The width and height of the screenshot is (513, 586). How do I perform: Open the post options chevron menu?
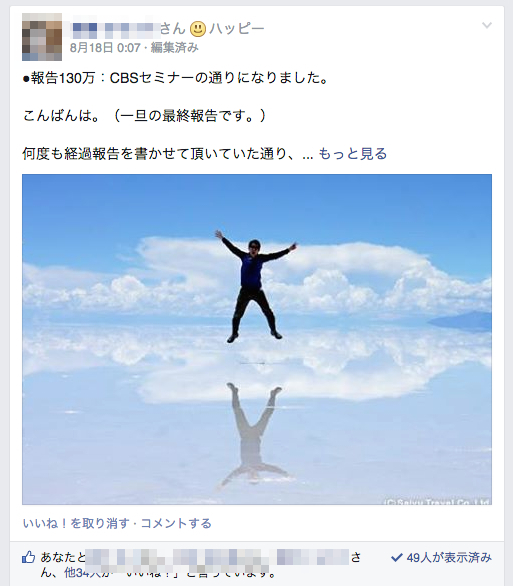point(487,25)
